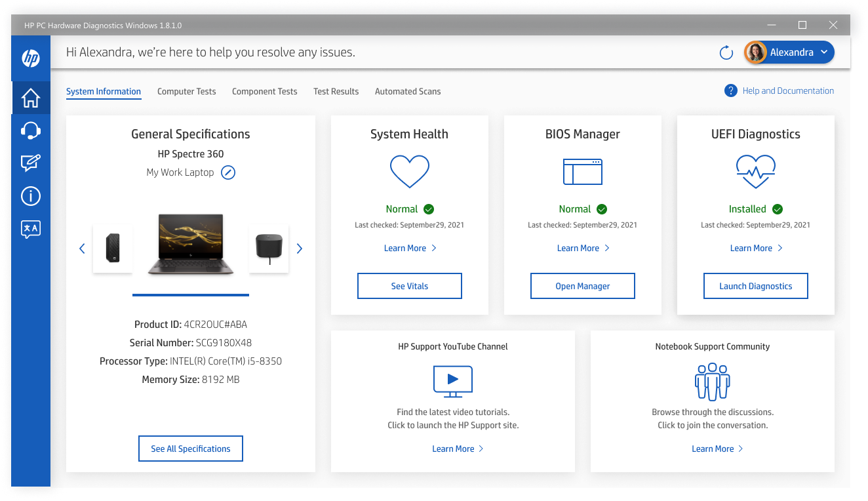This screenshot has width=868, height=501.
Task: Click the System Health heart icon
Action: click(x=410, y=171)
